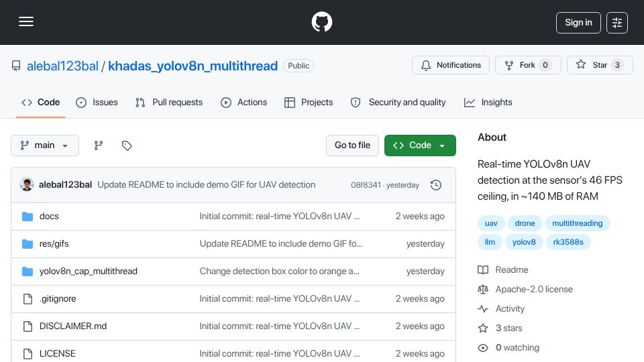The width and height of the screenshot is (644, 362).
Task: Open .gitignore row Initial commit message
Action: coord(280,299)
